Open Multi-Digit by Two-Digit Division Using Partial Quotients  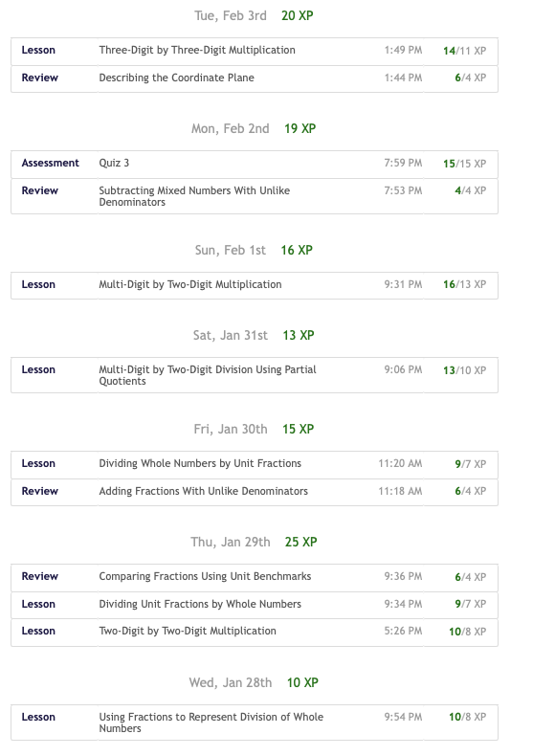[255, 375]
